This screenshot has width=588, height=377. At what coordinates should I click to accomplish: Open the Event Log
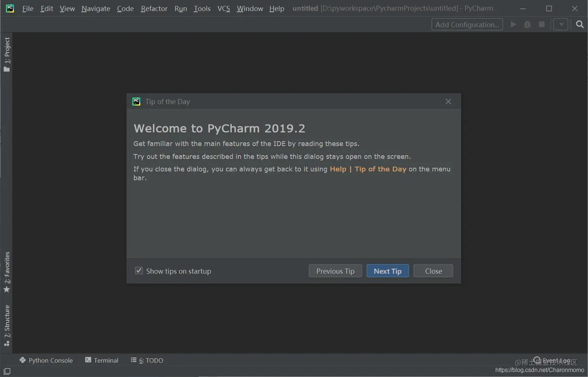pyautogui.click(x=552, y=360)
